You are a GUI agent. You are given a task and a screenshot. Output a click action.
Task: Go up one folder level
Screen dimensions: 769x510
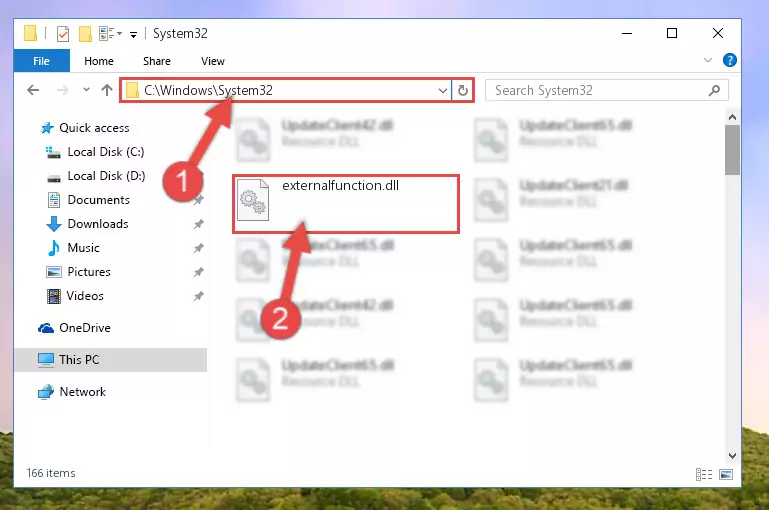pos(106,90)
